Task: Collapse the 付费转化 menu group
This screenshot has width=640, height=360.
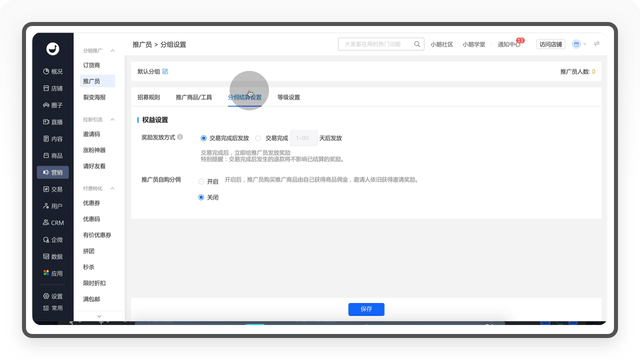Action: pyautogui.click(x=112, y=189)
